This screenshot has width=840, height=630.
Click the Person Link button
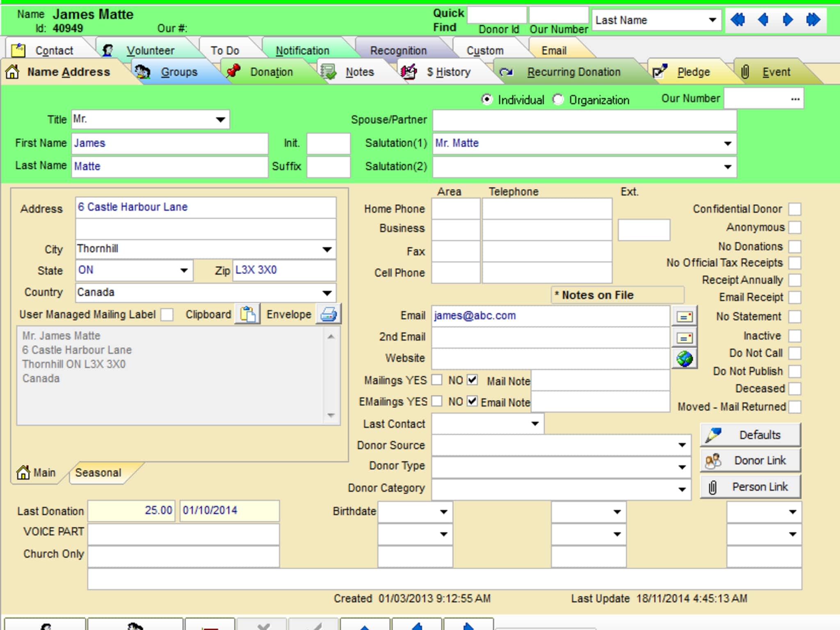(x=751, y=487)
